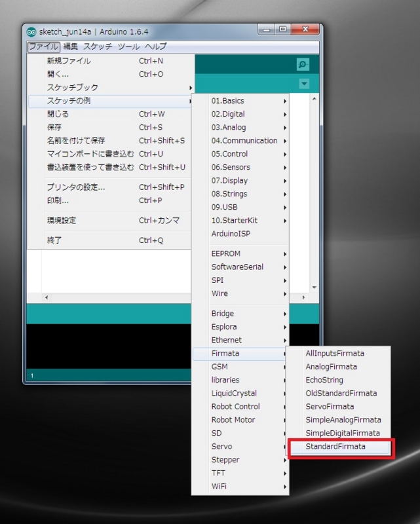Expand SPI library examples
This screenshot has width=420, height=524.
point(240,280)
